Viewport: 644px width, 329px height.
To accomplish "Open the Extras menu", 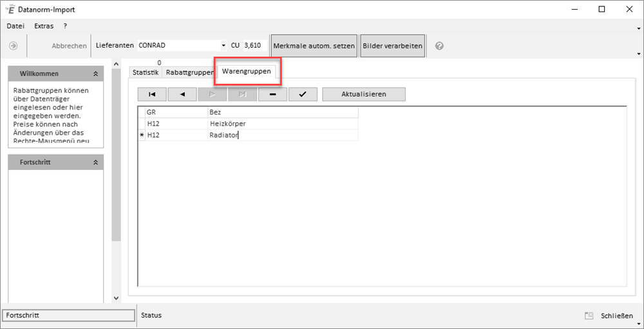I will coord(44,26).
